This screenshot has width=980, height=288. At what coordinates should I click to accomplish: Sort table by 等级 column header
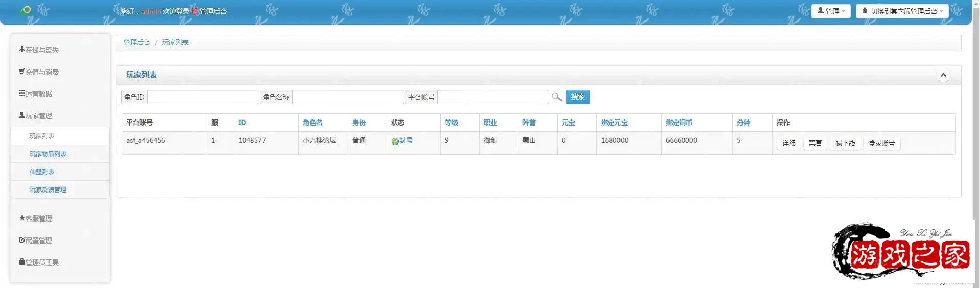pyautogui.click(x=451, y=123)
